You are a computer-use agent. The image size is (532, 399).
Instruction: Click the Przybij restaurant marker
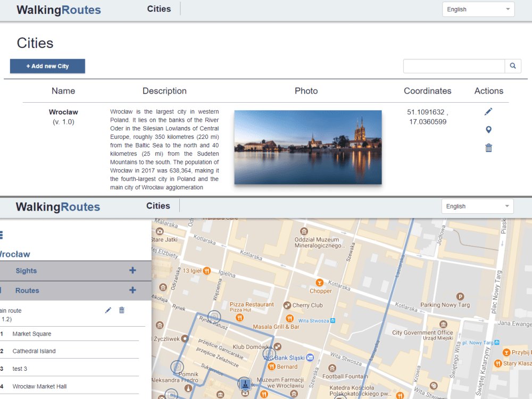point(506,352)
